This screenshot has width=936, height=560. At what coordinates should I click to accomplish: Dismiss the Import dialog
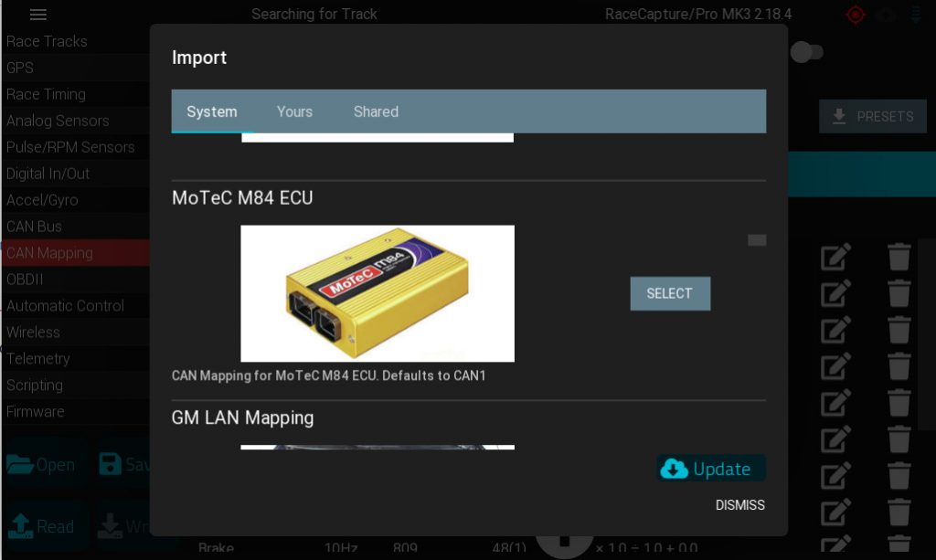(x=740, y=505)
